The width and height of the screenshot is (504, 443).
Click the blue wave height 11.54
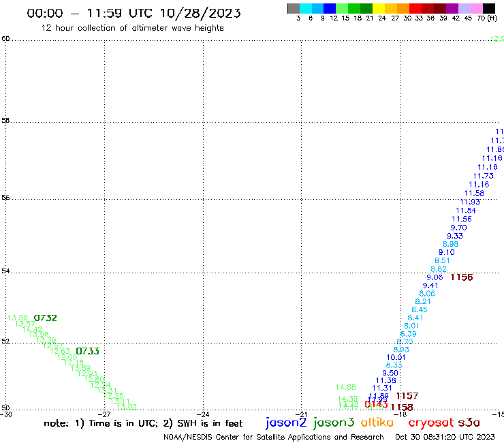pos(466,211)
